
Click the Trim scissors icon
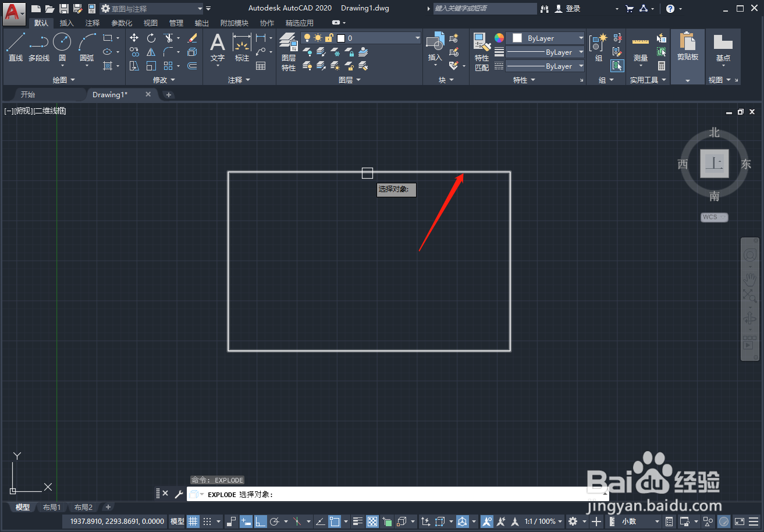click(x=168, y=38)
